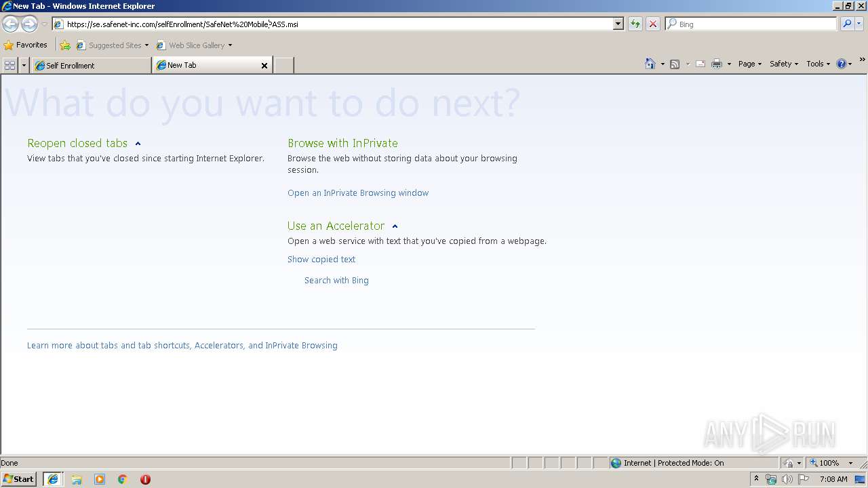The height and width of the screenshot is (488, 868).
Task: Open the Page menu
Action: click(x=750, y=64)
